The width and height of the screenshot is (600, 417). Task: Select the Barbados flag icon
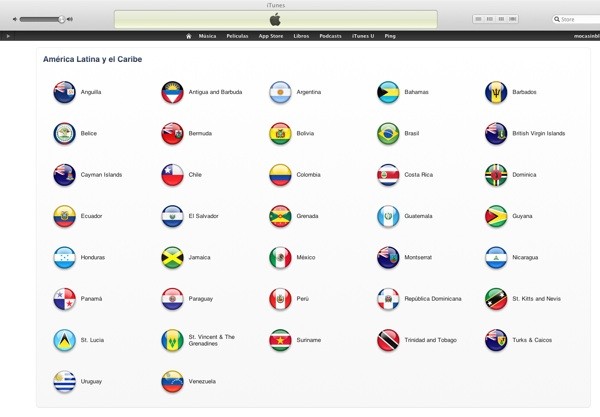pos(496,92)
